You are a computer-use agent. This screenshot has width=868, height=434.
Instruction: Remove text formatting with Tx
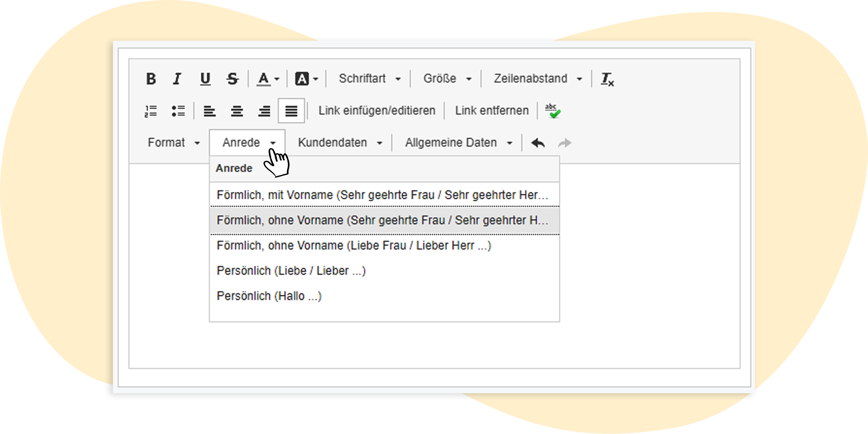coord(609,79)
